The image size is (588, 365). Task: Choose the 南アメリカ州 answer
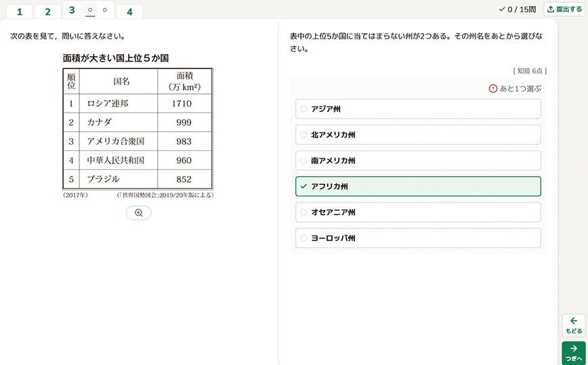pyautogui.click(x=418, y=160)
